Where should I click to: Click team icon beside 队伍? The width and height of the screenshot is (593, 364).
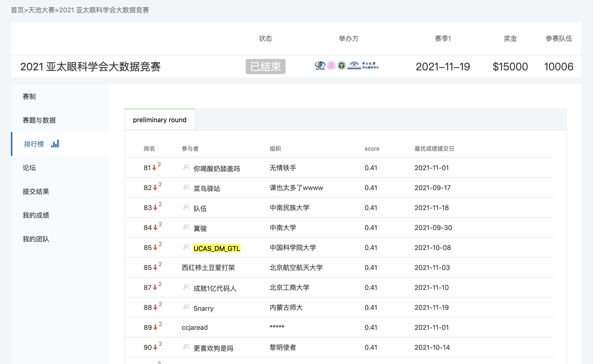tap(186, 207)
